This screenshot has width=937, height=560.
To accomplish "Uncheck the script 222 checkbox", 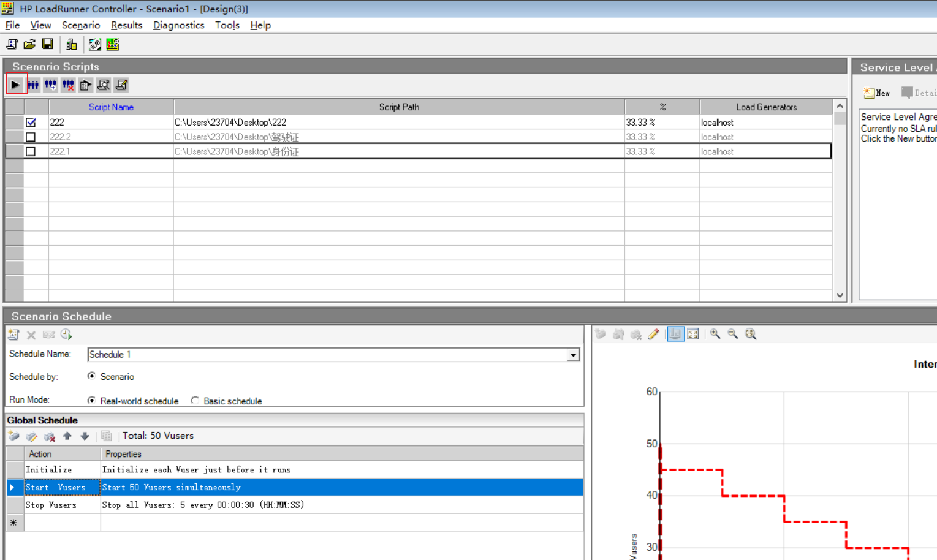I will point(31,123).
